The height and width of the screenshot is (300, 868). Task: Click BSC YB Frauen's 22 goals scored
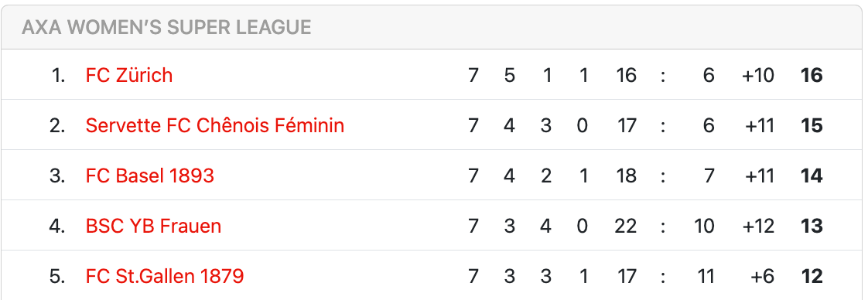point(626,226)
